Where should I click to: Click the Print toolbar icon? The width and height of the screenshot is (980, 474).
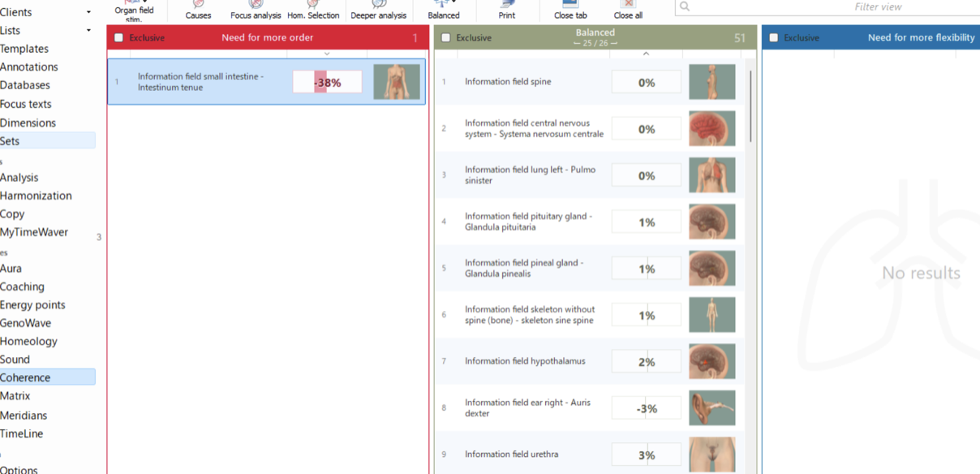pyautogui.click(x=507, y=10)
